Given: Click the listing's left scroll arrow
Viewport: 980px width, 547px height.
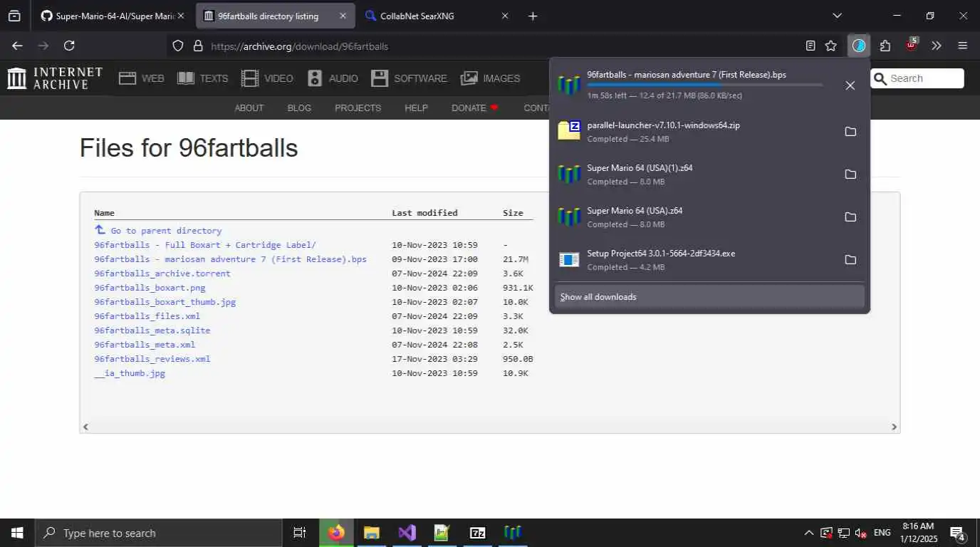Looking at the screenshot, I should [85, 427].
